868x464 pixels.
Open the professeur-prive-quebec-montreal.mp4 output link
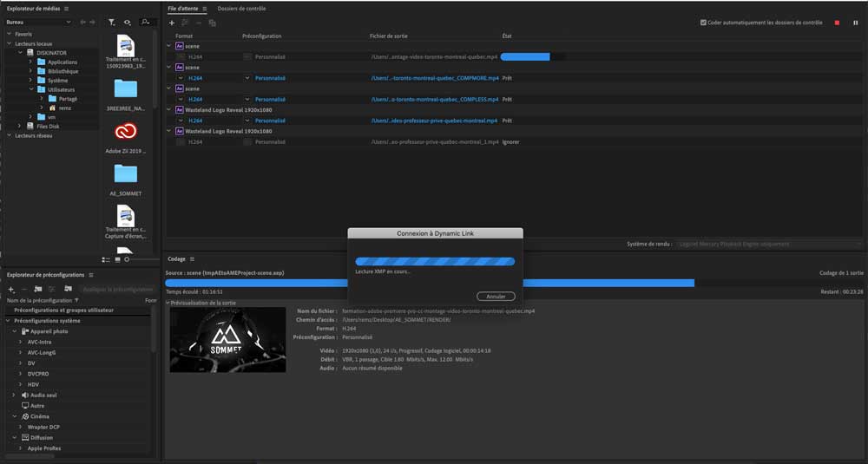pyautogui.click(x=434, y=121)
